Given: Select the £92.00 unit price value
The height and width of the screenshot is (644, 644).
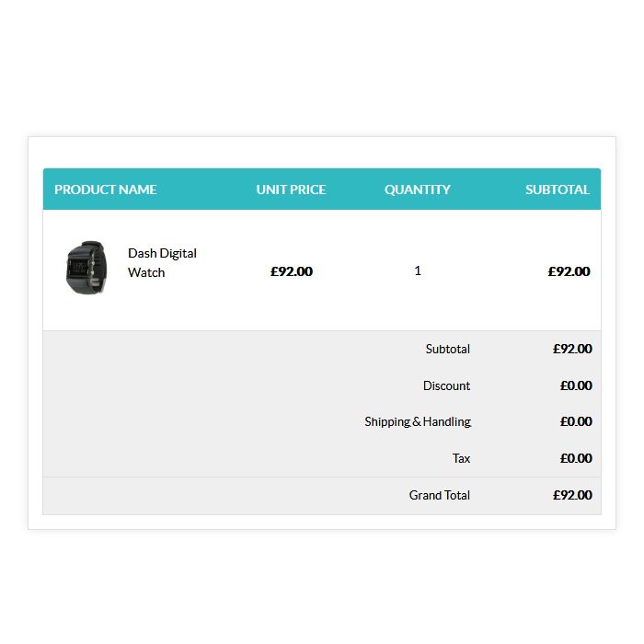Looking at the screenshot, I should pyautogui.click(x=292, y=271).
